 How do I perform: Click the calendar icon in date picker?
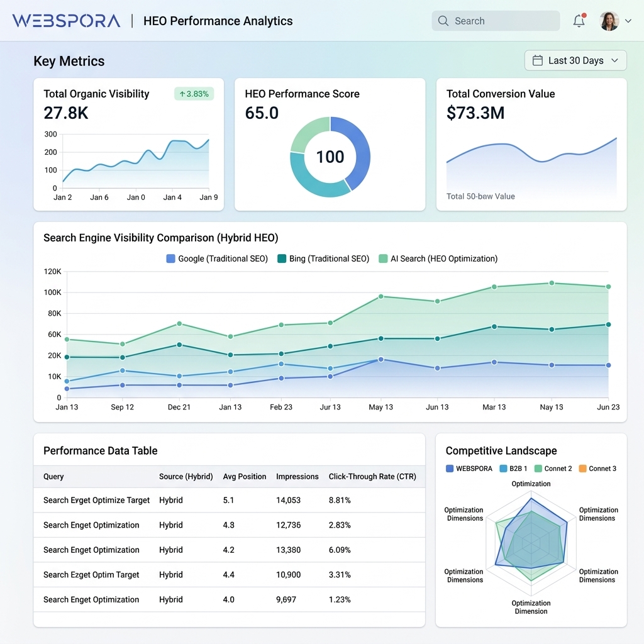click(x=538, y=60)
